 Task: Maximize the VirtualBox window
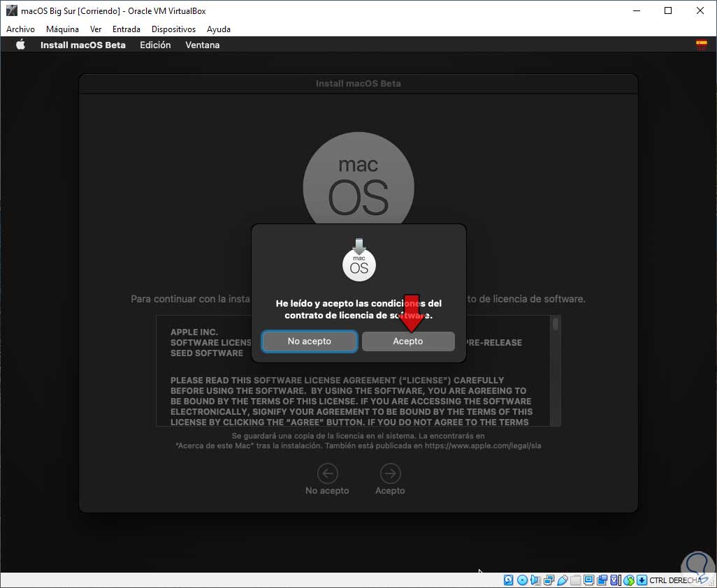[x=668, y=10]
